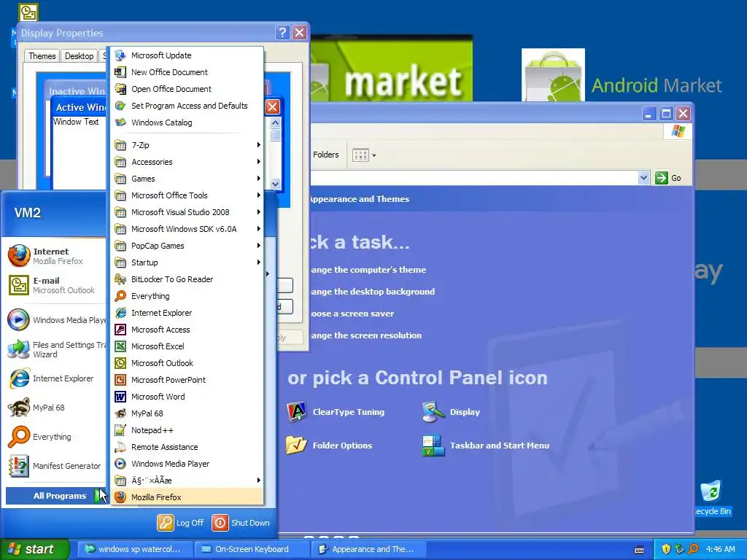Open Manifest Generator

tap(55, 466)
